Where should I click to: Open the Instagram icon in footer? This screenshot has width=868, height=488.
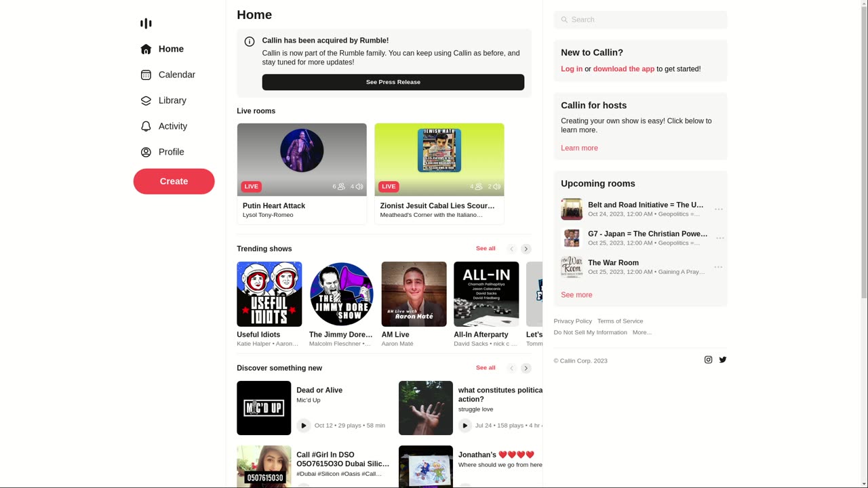coord(708,360)
